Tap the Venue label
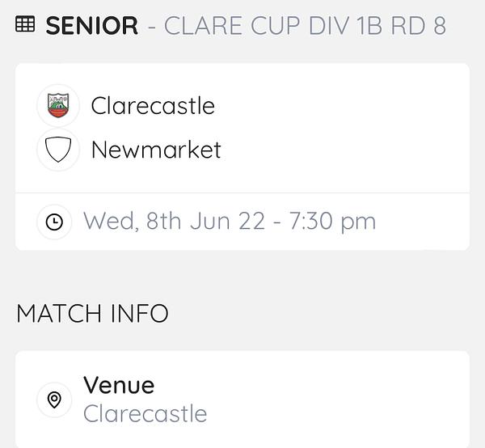 point(119,385)
